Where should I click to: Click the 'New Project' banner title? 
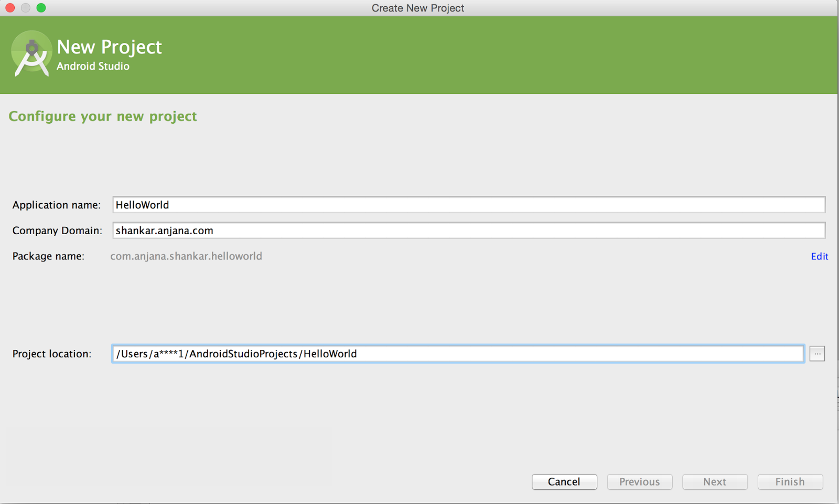[109, 47]
